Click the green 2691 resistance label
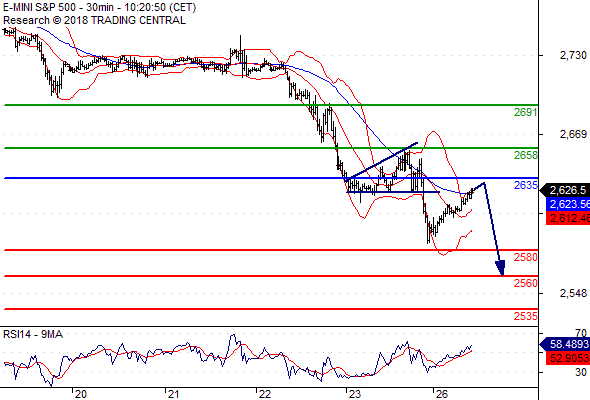This screenshot has width=590, height=400. click(526, 112)
